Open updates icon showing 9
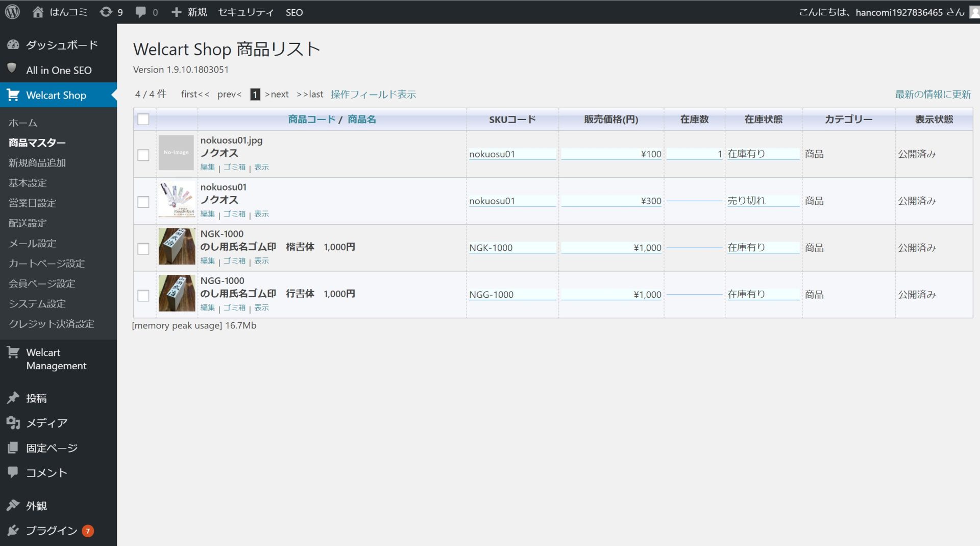The image size is (980, 546). tap(106, 12)
